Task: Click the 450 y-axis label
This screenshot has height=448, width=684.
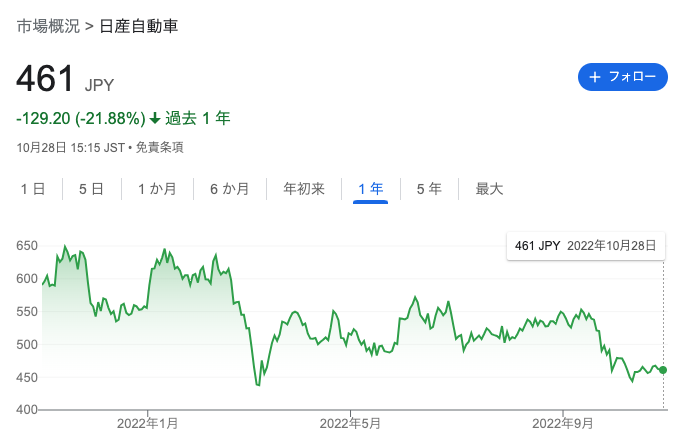Action: tap(27, 377)
